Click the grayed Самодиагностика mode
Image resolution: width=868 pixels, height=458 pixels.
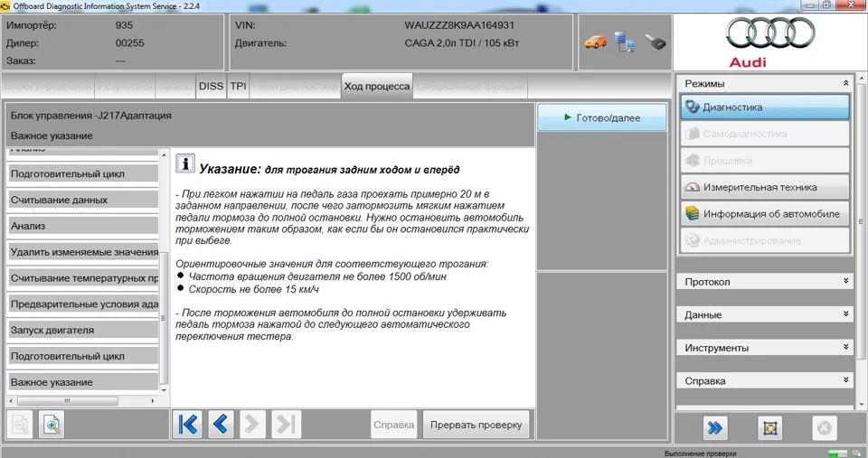coord(765,134)
